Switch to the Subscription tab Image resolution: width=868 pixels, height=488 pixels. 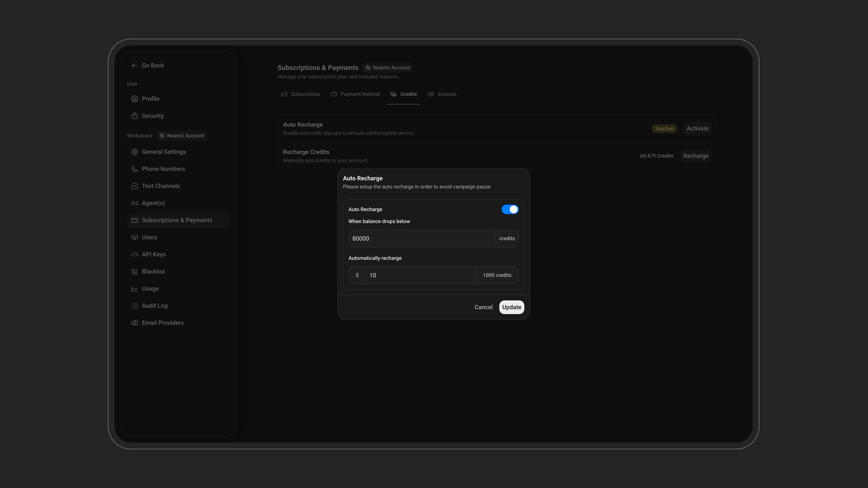tap(301, 94)
